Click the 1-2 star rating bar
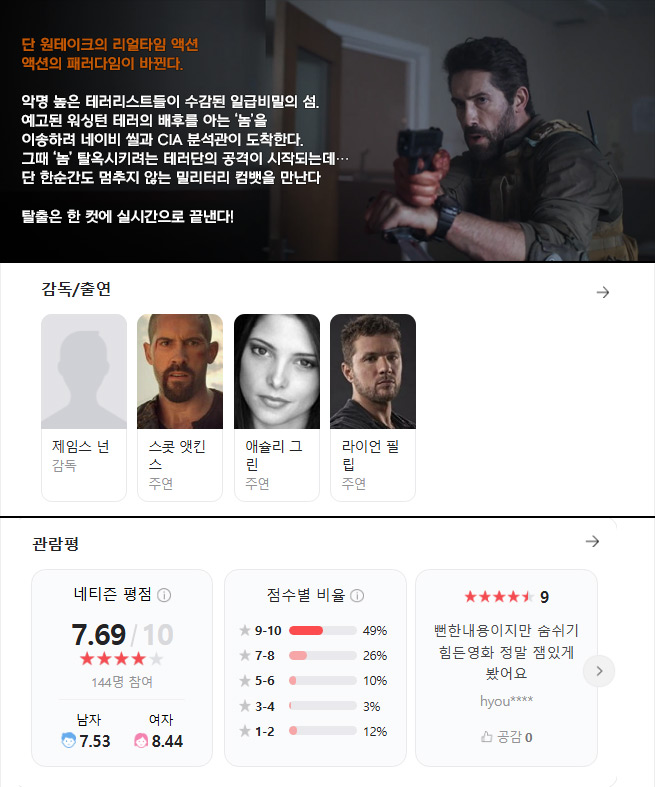The image size is (655, 787). [323, 731]
